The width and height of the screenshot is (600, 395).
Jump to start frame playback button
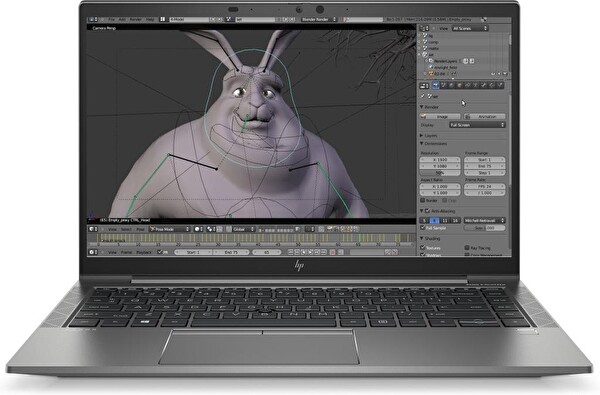291,252
